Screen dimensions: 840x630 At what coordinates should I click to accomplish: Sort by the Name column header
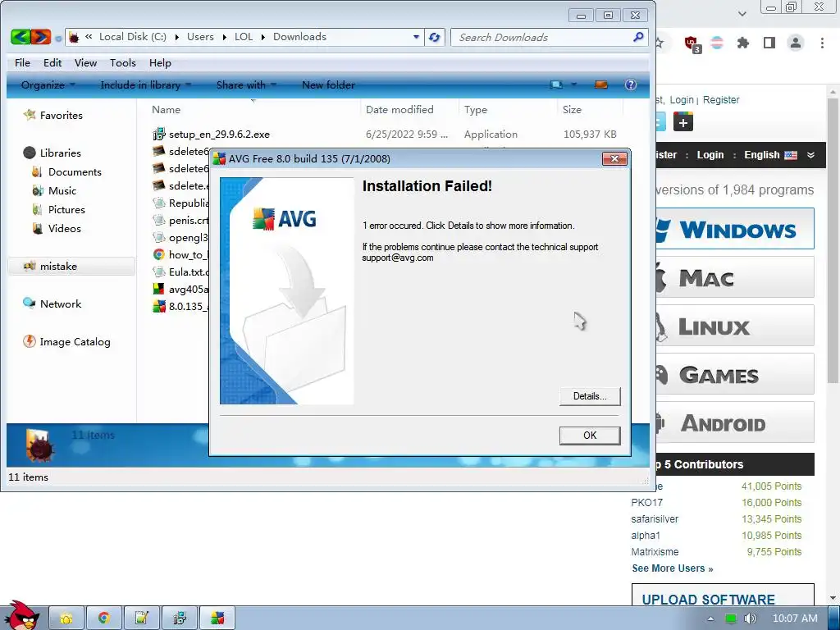[x=166, y=109]
